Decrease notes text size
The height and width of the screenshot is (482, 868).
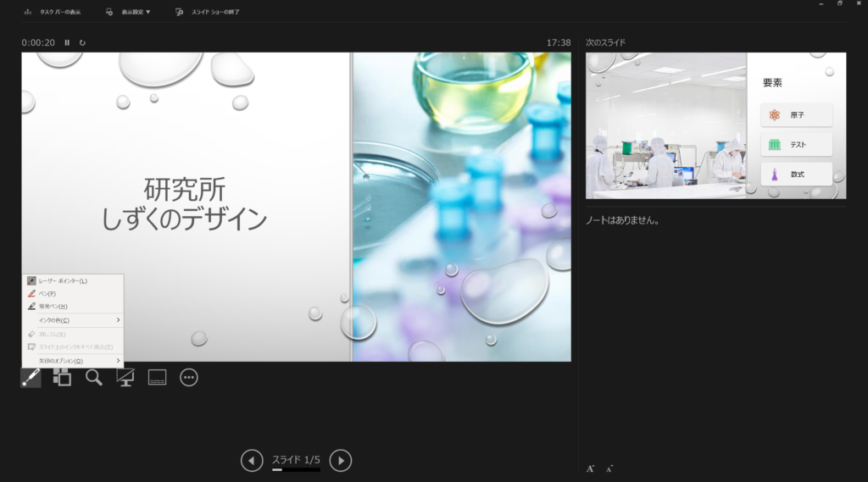coord(609,468)
